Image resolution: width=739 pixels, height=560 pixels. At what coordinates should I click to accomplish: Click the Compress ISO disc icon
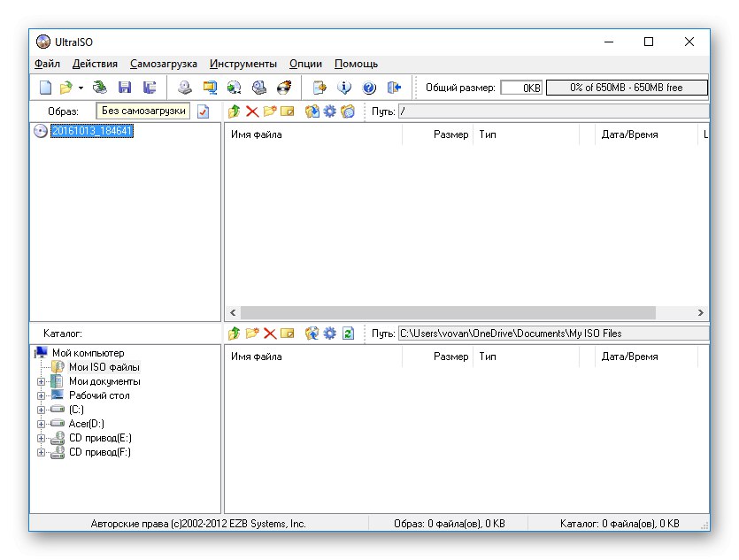(235, 88)
